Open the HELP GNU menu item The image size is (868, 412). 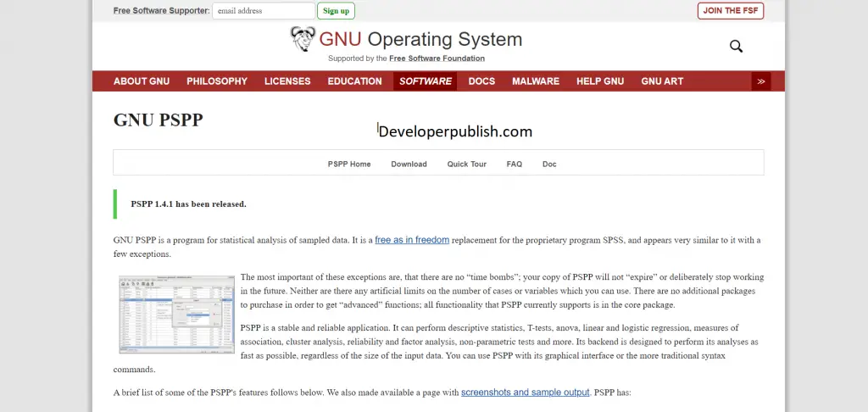pos(600,81)
